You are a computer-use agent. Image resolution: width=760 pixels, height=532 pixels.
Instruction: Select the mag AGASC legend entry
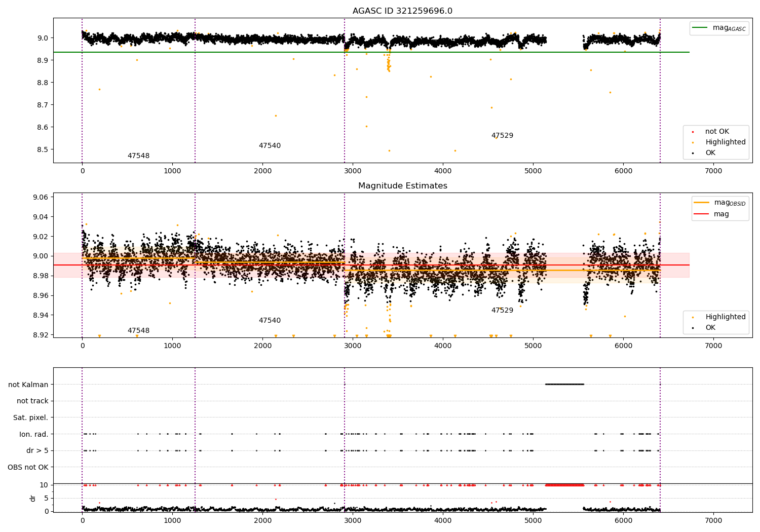[719, 28]
